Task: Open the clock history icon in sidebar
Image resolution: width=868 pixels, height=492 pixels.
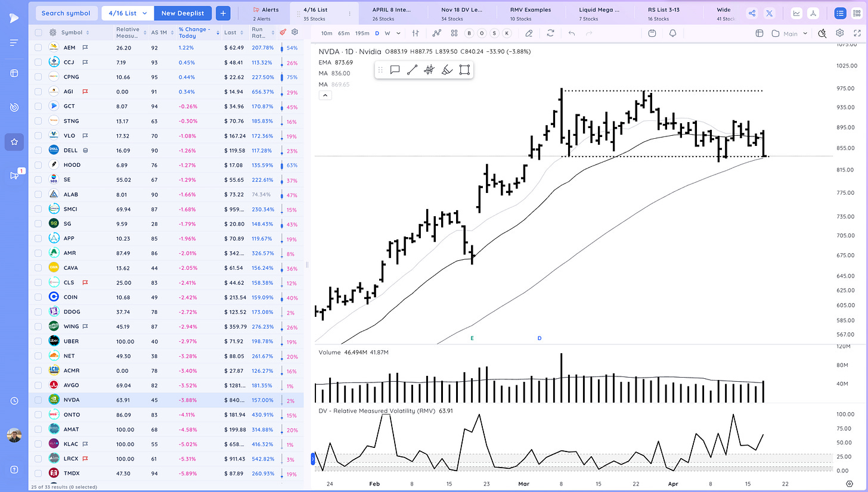Action: click(x=14, y=401)
